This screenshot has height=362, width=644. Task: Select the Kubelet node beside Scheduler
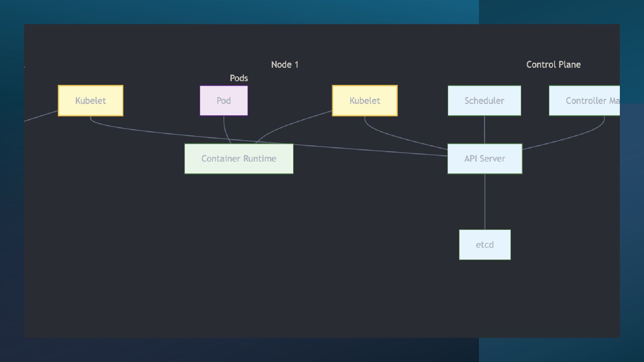[365, 101]
